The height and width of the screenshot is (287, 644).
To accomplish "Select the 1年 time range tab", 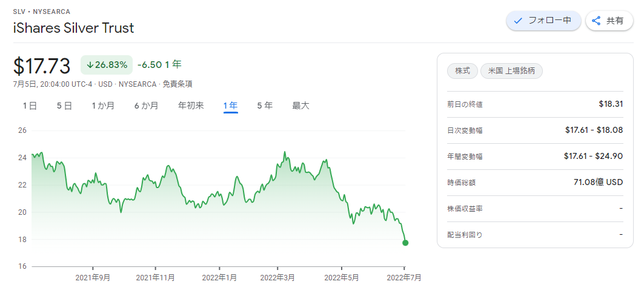I will click(x=231, y=106).
